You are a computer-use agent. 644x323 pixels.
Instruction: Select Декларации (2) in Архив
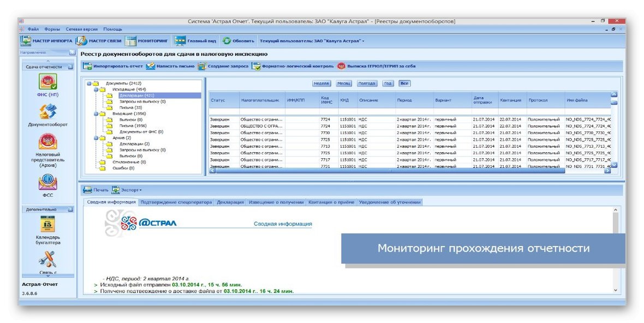pos(134,144)
